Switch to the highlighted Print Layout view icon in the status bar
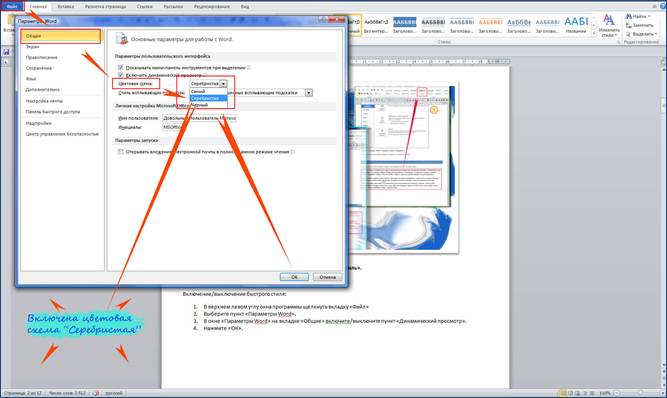Image resolution: width=667 pixels, height=398 pixels. click(563, 393)
